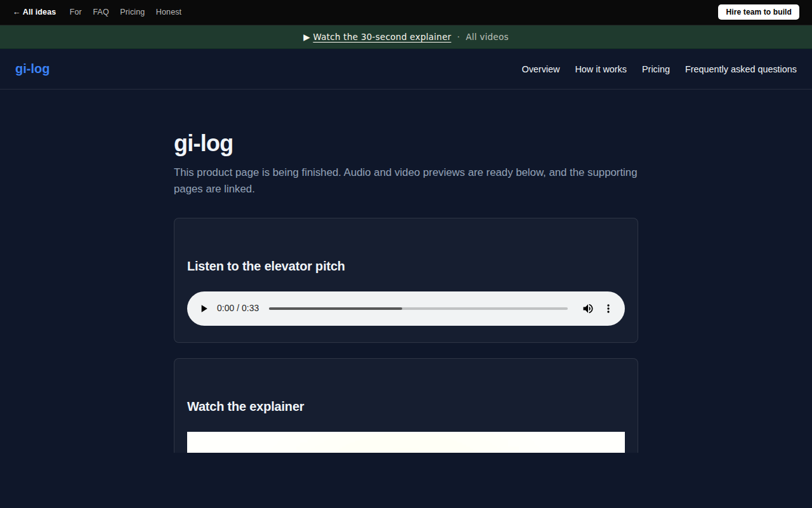Open Pricing in the gi-log navigation
The height and width of the screenshot is (508, 812).
point(656,69)
